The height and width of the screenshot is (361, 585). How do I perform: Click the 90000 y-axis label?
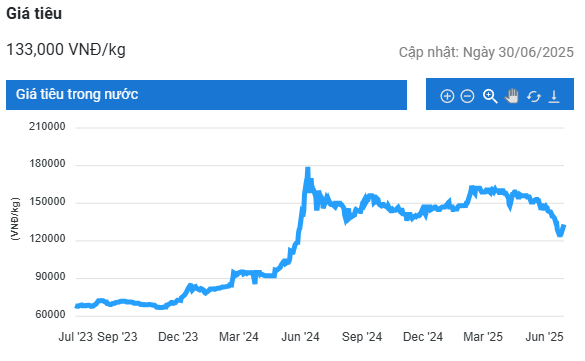(50, 277)
